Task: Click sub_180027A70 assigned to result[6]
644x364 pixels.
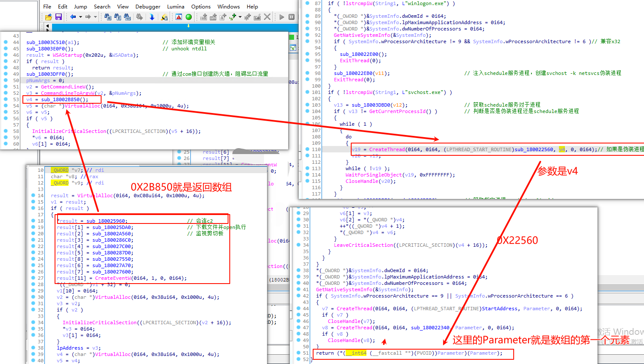Action: (112, 265)
